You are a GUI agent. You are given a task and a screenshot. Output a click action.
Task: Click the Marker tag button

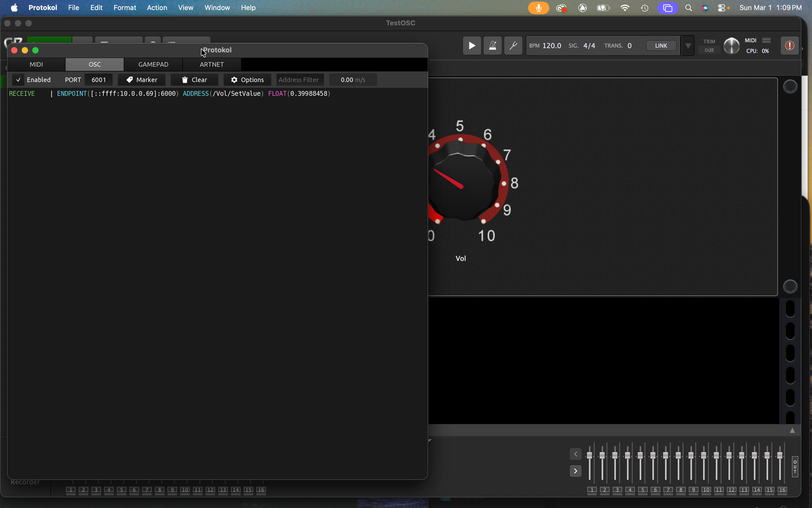click(142, 80)
